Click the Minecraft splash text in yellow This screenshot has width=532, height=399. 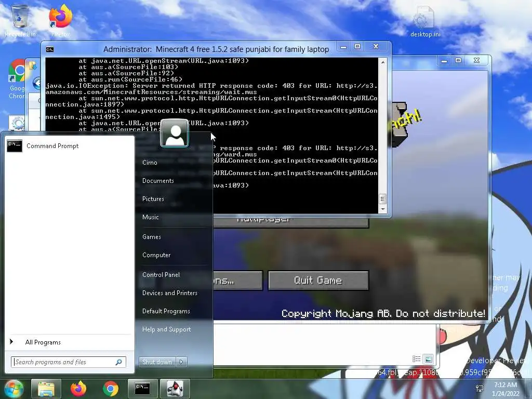click(x=406, y=119)
